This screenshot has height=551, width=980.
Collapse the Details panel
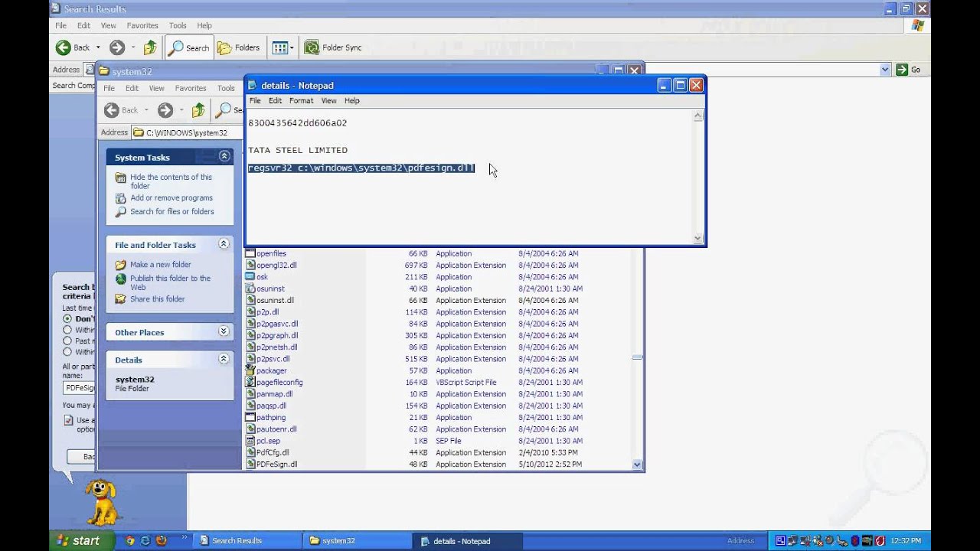point(224,359)
